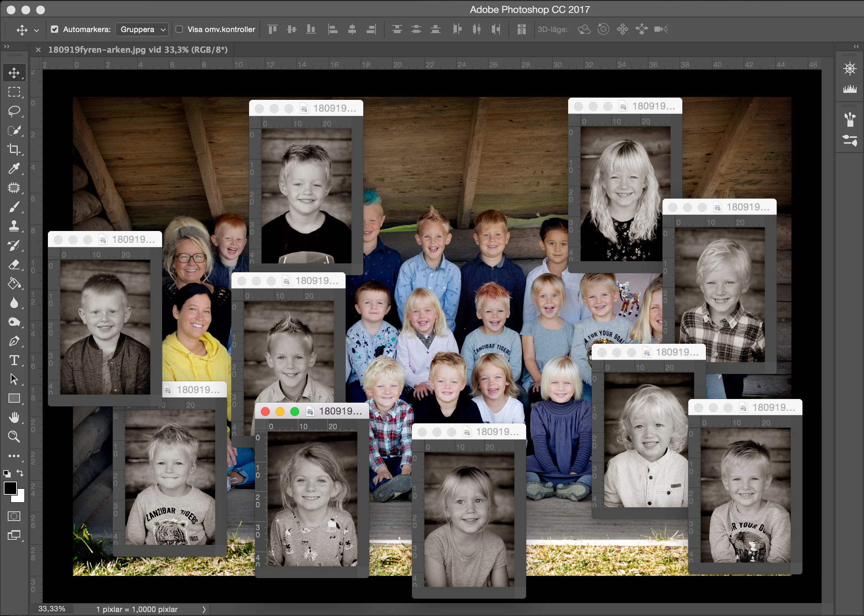864x616 pixels.
Task: Enable Visa omv.kontroller checkbox
Action: point(179,29)
